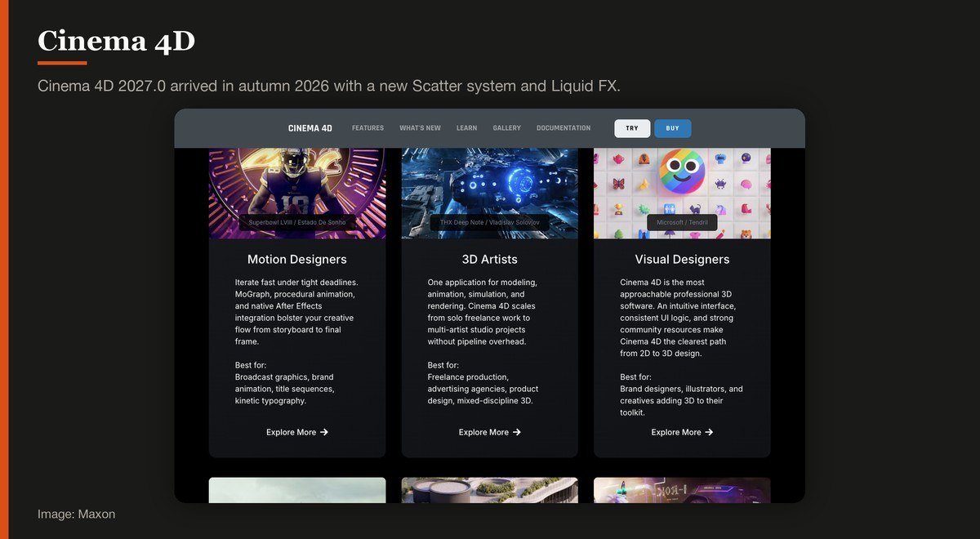Viewport: 980px width, 539px height.
Task: Click the Image: Maxon credit text
Action: tap(77, 514)
